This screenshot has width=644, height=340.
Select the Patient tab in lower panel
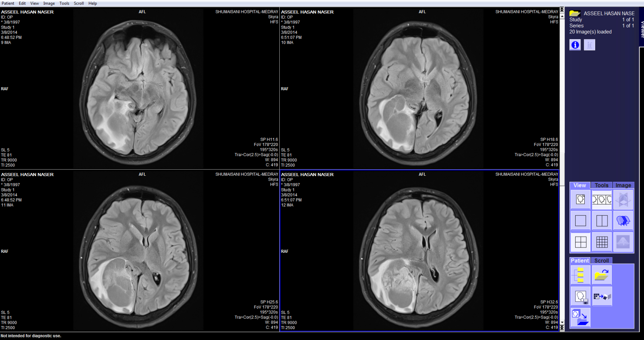580,261
